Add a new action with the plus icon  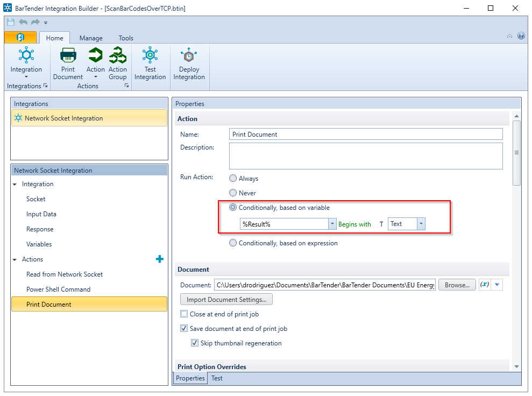click(x=159, y=259)
